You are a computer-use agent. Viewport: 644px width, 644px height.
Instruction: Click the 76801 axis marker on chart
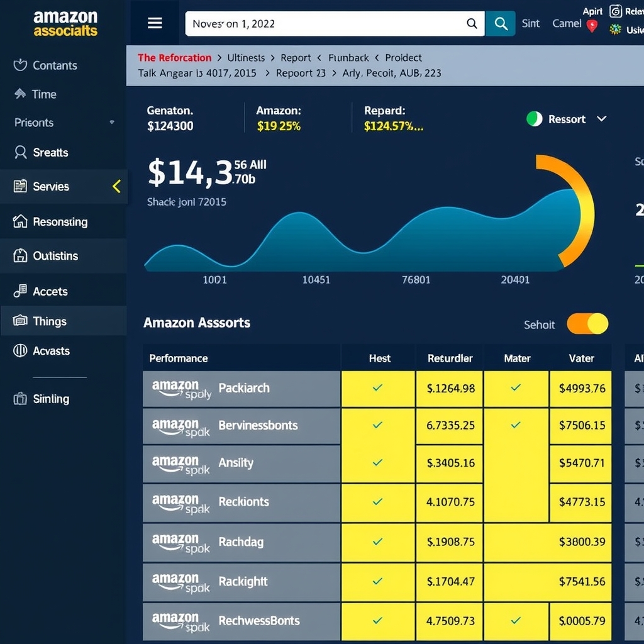416,280
